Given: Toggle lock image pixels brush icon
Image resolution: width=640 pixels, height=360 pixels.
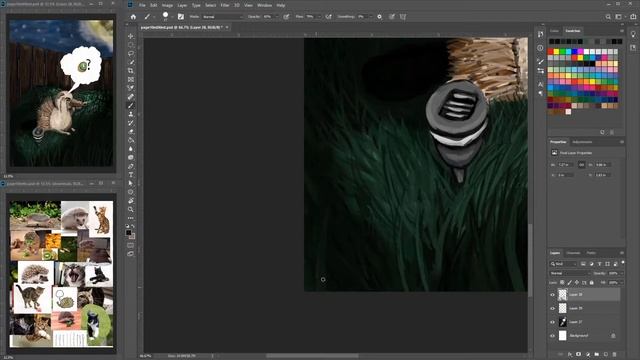Looking at the screenshot, I should tap(569, 282).
